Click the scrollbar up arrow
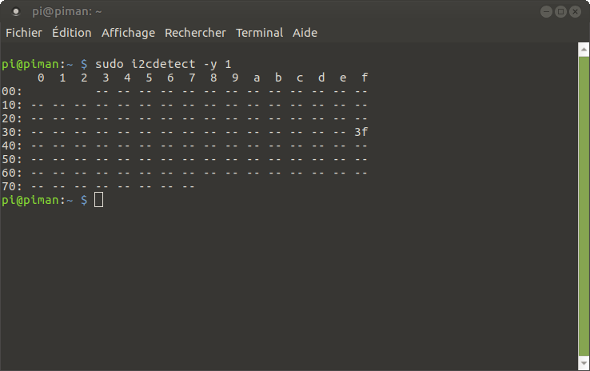Viewport: 590px width, 371px height. (584, 49)
